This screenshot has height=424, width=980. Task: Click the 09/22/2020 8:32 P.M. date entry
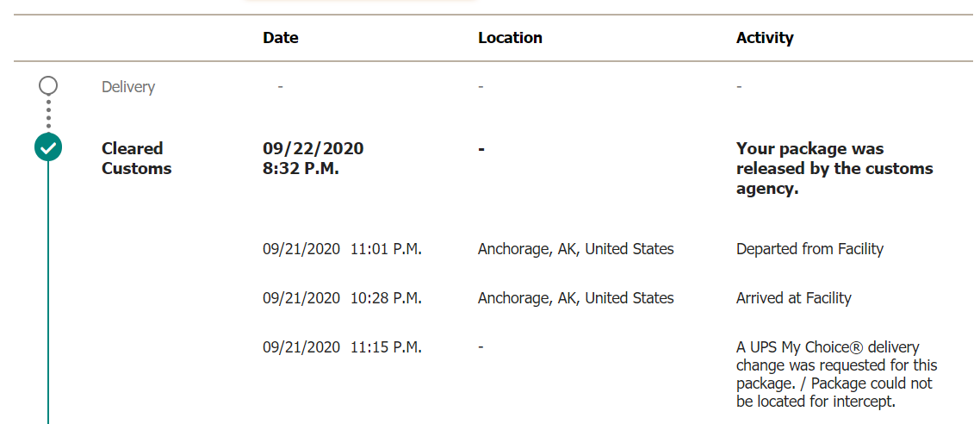[313, 159]
